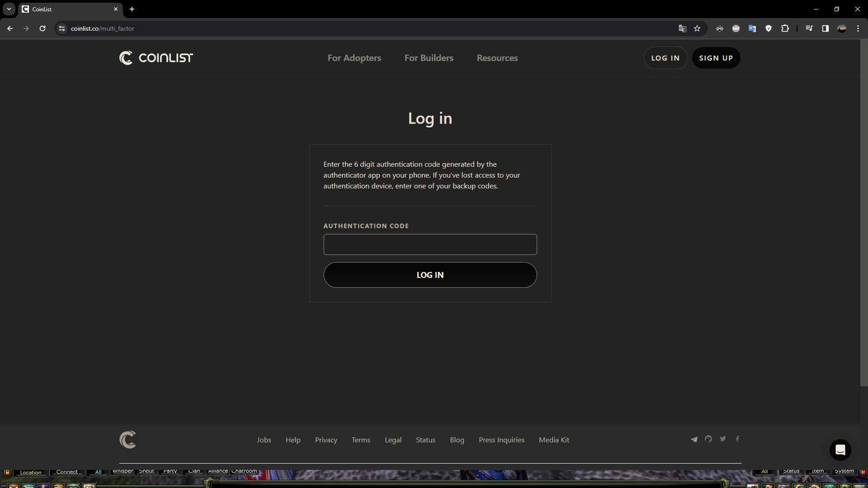Image resolution: width=868 pixels, height=488 pixels.
Task: Toggle page translation in the address bar
Action: coord(682,28)
